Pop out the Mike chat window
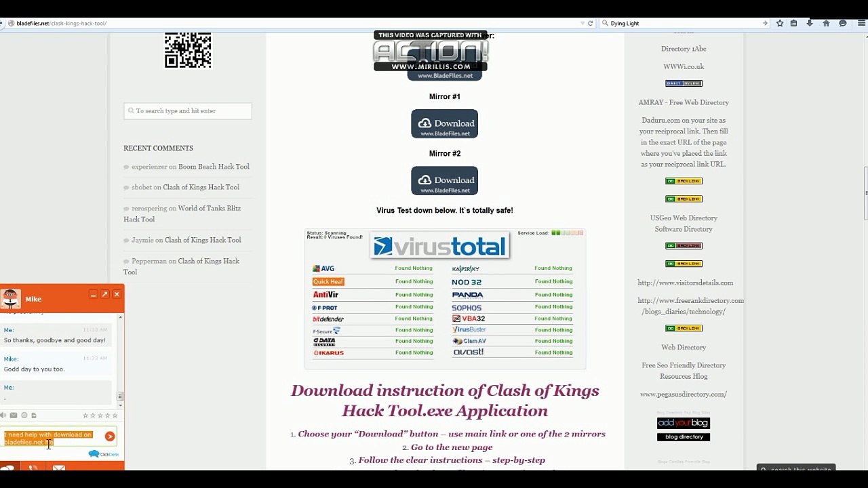Viewport: 868px width, 488px height. pyautogui.click(x=104, y=294)
